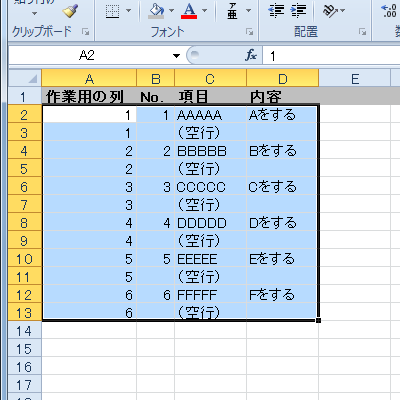Click cell BBBBB

pos(210,151)
